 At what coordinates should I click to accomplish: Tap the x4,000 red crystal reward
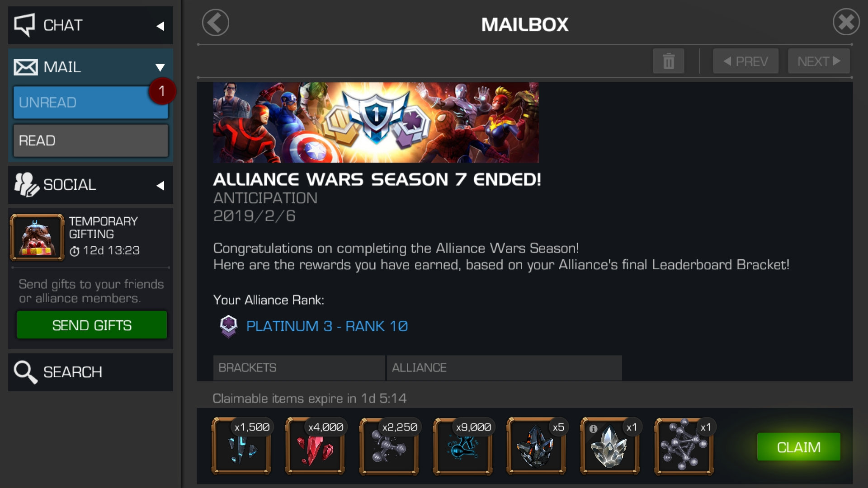click(x=315, y=446)
